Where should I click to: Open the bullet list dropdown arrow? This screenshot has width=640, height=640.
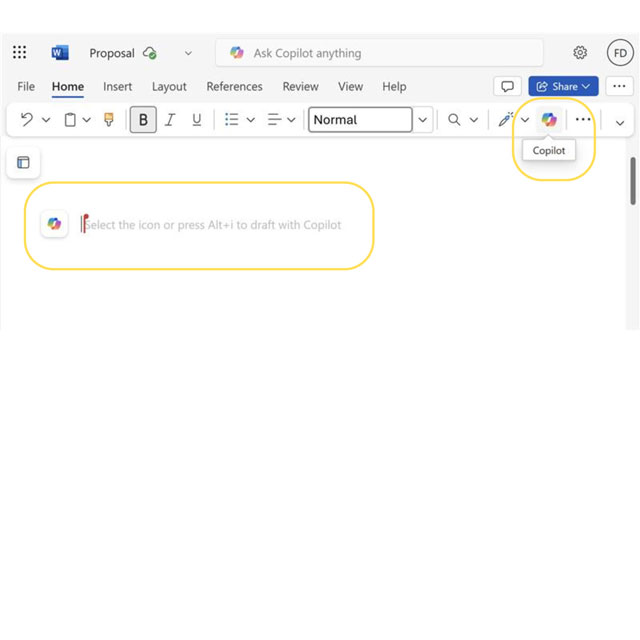(x=250, y=120)
